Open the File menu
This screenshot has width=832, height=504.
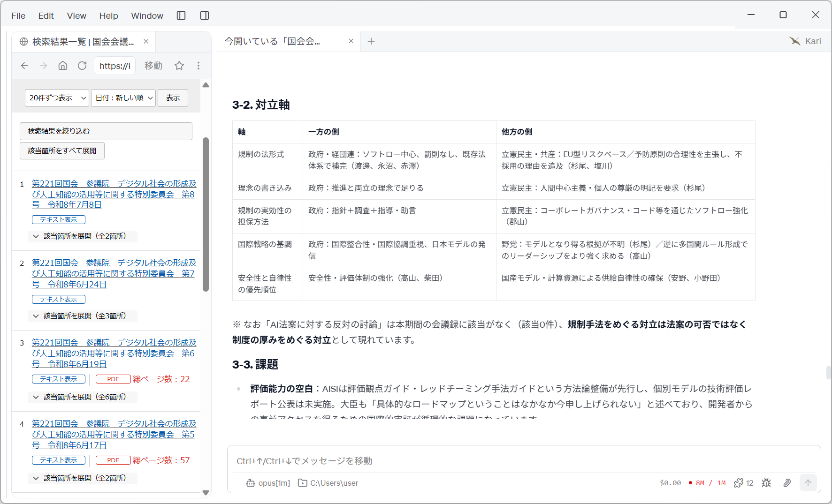click(x=18, y=15)
